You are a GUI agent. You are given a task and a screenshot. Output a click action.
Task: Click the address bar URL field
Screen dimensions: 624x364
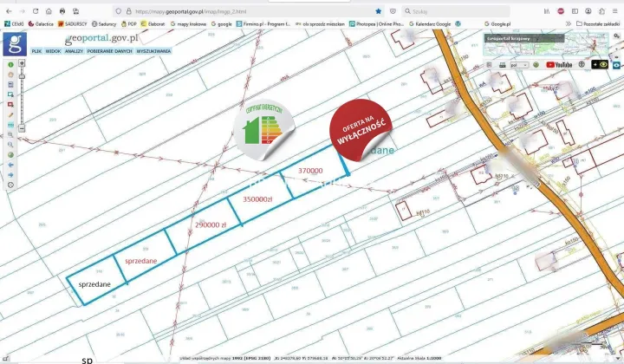(247, 11)
